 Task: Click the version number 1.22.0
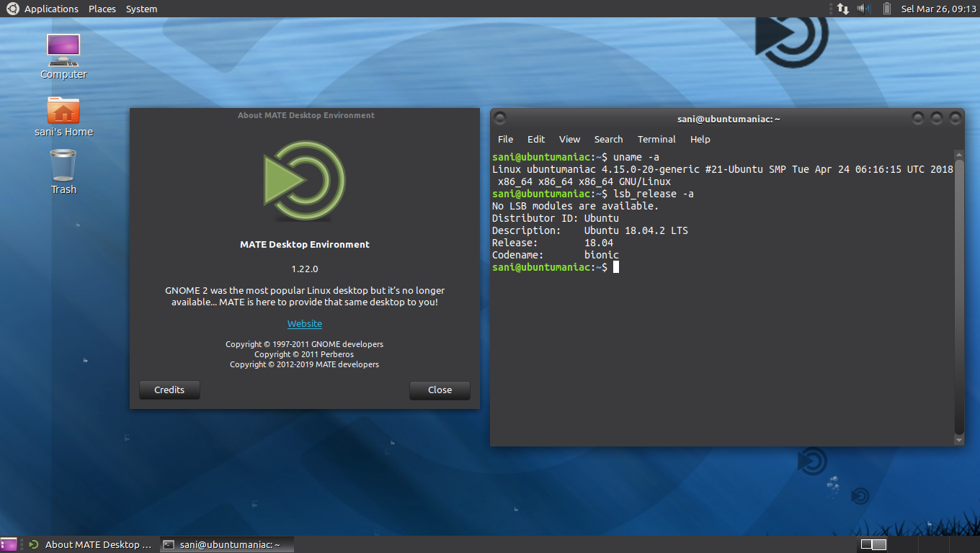pos(305,269)
